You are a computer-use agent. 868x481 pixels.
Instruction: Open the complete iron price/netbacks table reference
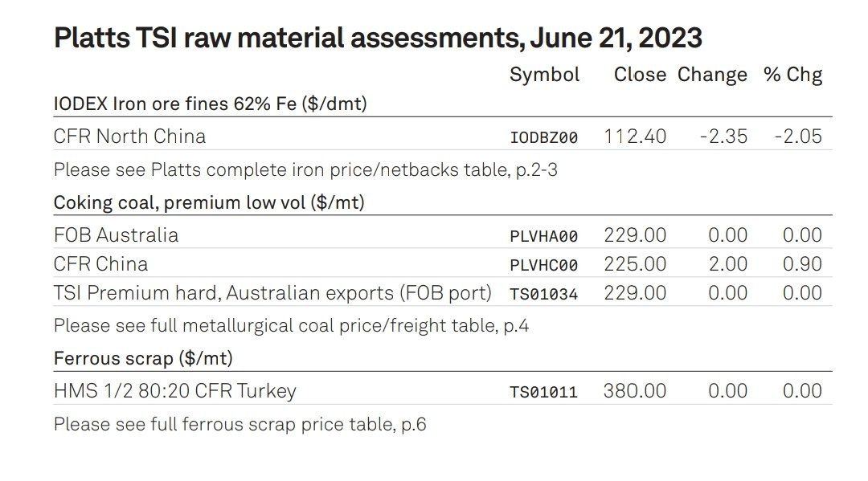pos(305,169)
